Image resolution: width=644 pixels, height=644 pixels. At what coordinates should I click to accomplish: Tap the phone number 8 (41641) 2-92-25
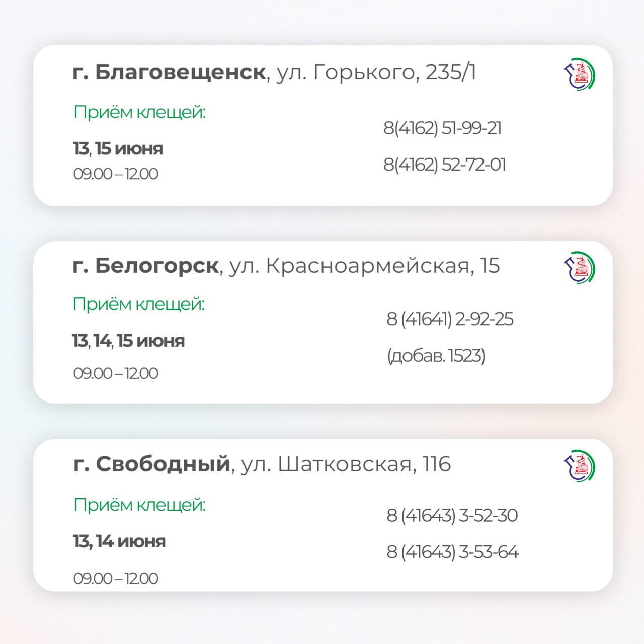[450, 319]
